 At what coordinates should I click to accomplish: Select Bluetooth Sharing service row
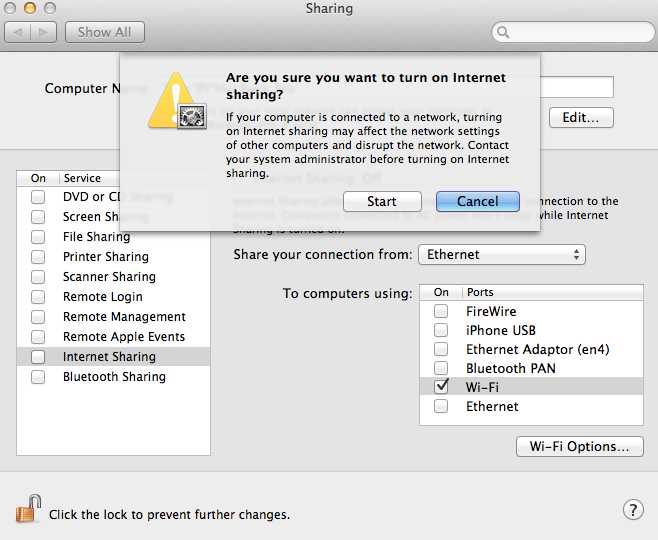113,377
